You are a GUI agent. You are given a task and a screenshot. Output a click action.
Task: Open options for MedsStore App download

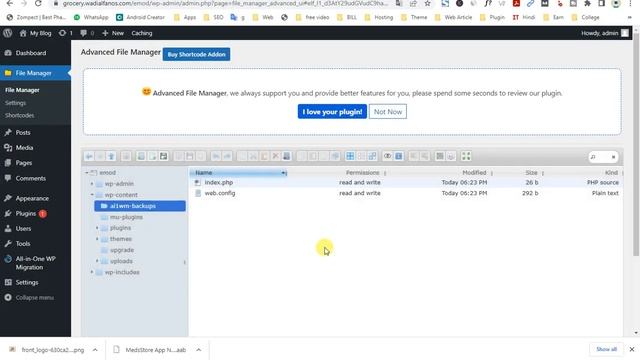(x=198, y=350)
